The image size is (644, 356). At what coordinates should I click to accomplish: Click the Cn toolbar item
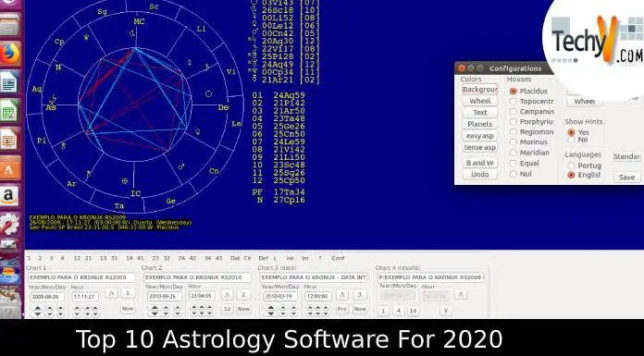click(x=247, y=258)
